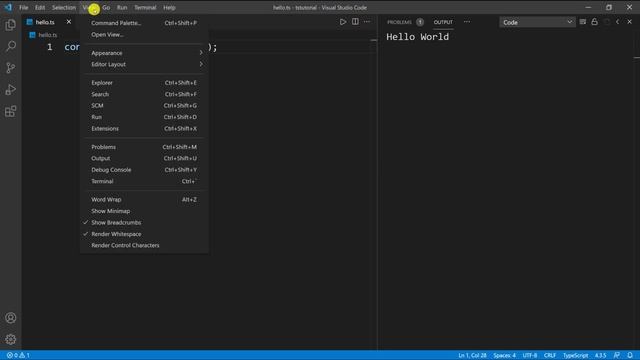The width and height of the screenshot is (640, 360).
Task: Open the Help menu
Action: pyautogui.click(x=169, y=7)
